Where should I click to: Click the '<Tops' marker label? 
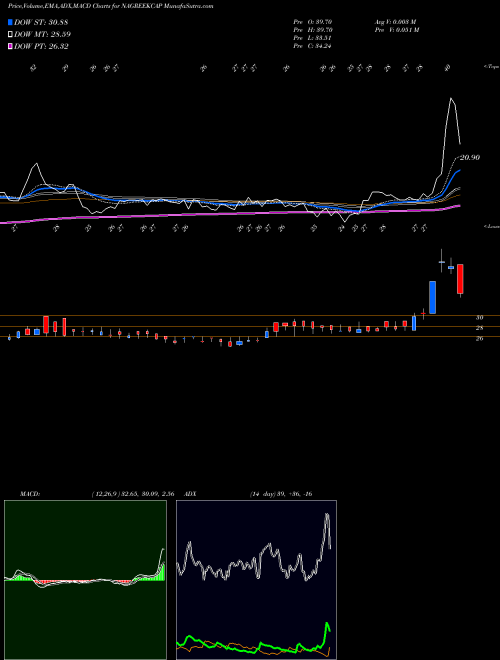(491, 67)
